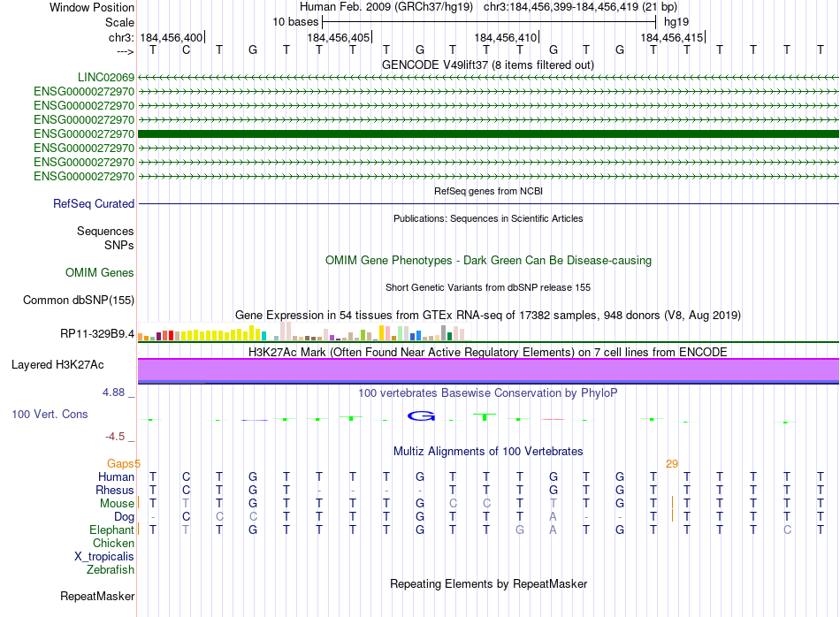Click the hg19 label beside the scale bar
This screenshot has width=840, height=617.
pos(676,22)
